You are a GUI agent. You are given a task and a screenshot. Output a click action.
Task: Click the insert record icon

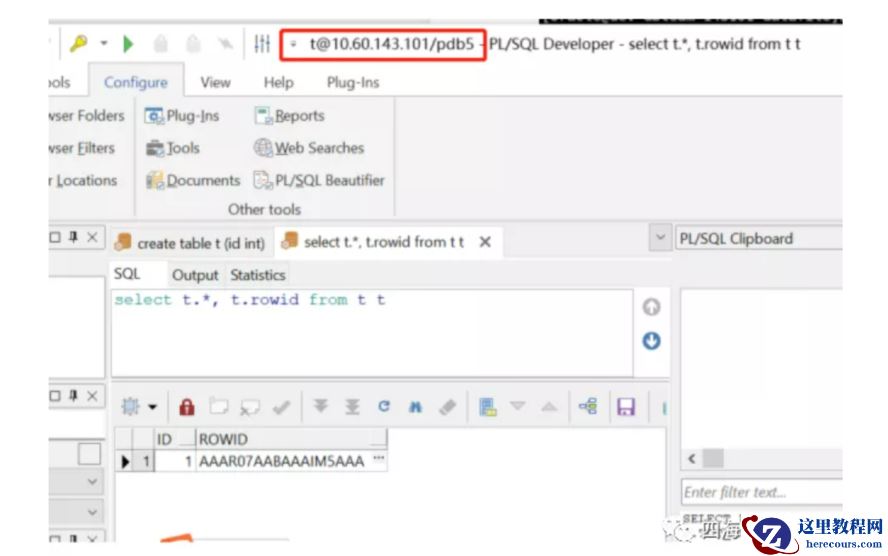[x=219, y=407]
